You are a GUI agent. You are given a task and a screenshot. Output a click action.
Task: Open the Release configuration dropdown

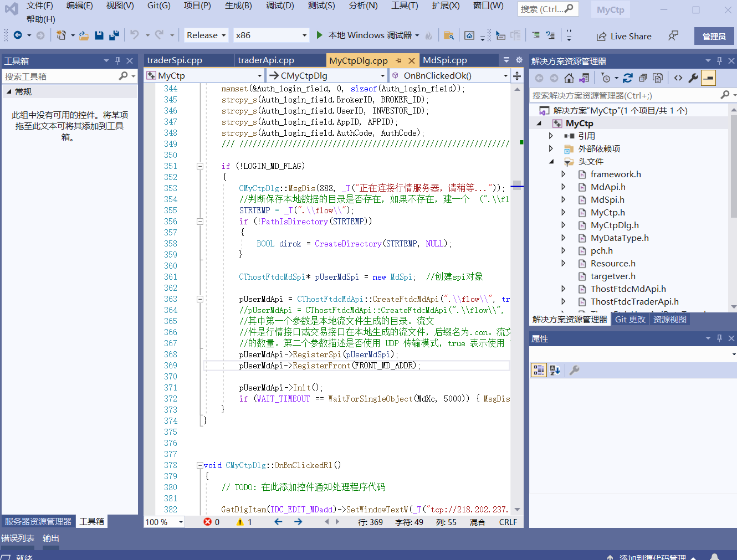click(x=206, y=35)
